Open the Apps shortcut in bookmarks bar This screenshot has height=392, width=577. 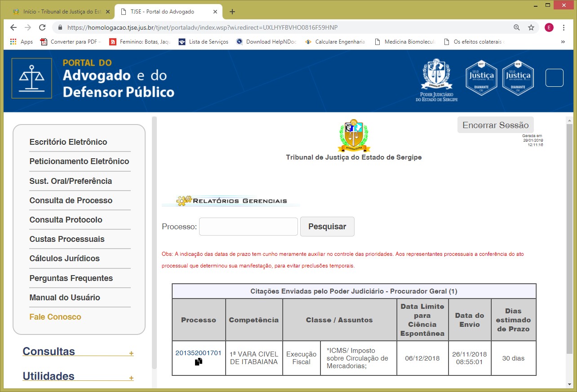(x=21, y=42)
